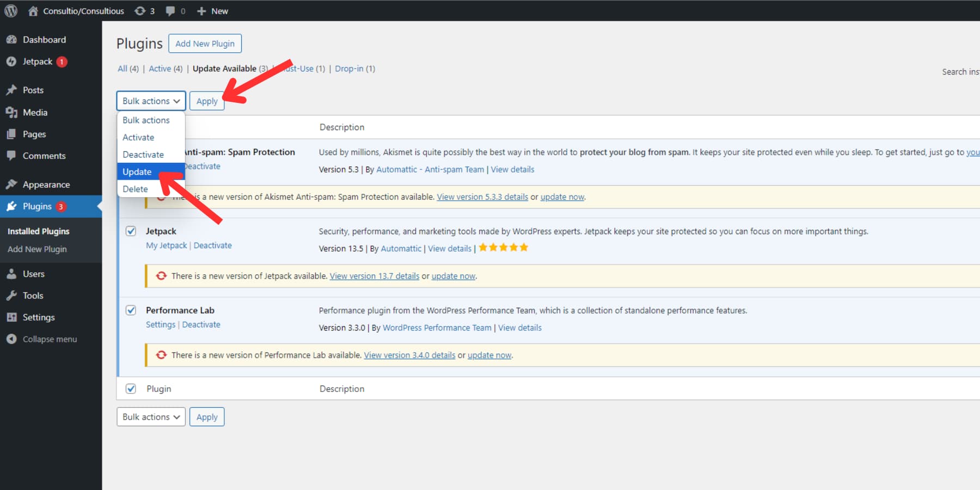Toggle the select-all Plugin checkbox
Viewport: 980px width, 490px height.
click(x=131, y=388)
